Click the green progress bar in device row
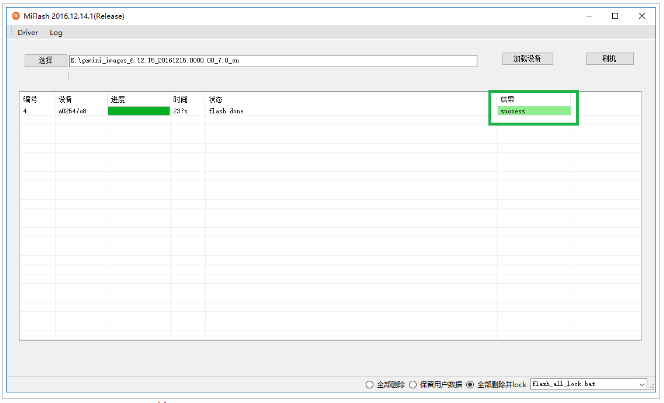Screen dimensions: 664x403 click(138, 111)
